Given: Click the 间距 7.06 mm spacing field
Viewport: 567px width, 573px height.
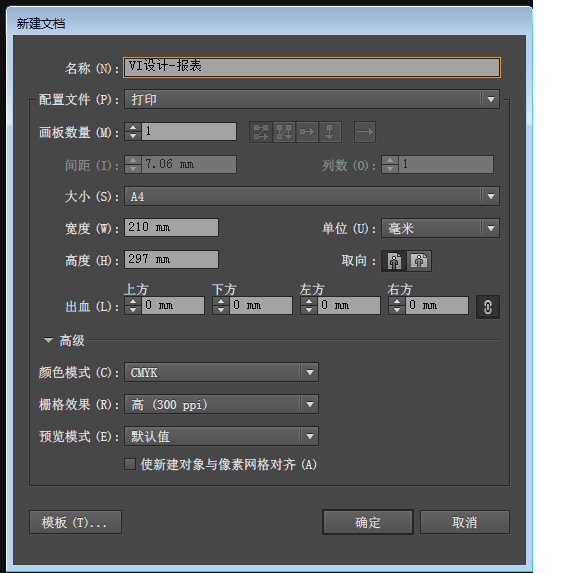Looking at the screenshot, I should point(189,164).
